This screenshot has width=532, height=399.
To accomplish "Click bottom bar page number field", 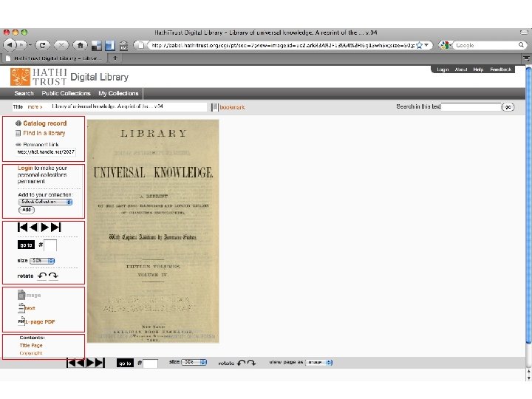I will 150,364.
